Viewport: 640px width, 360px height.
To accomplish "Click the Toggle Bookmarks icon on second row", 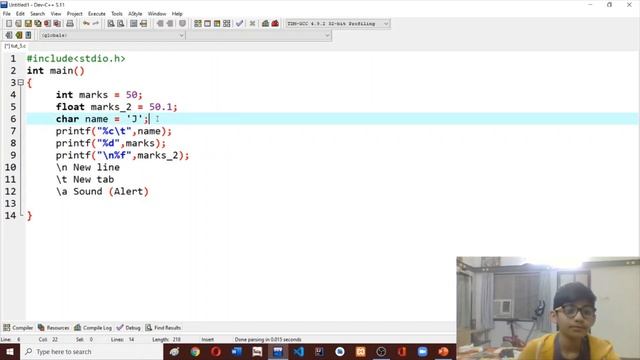I will [19, 35].
